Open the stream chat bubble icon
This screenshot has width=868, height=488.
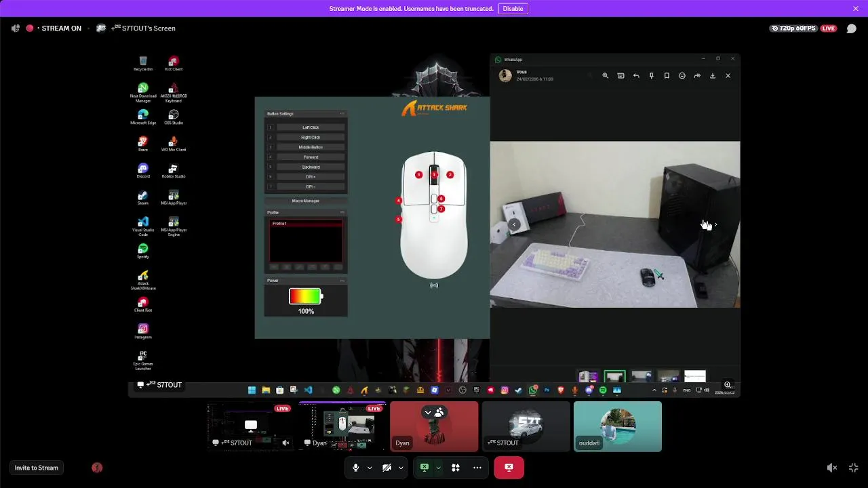(852, 28)
